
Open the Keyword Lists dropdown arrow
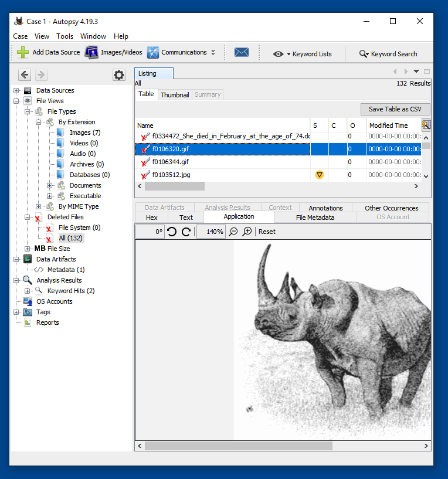[289, 55]
